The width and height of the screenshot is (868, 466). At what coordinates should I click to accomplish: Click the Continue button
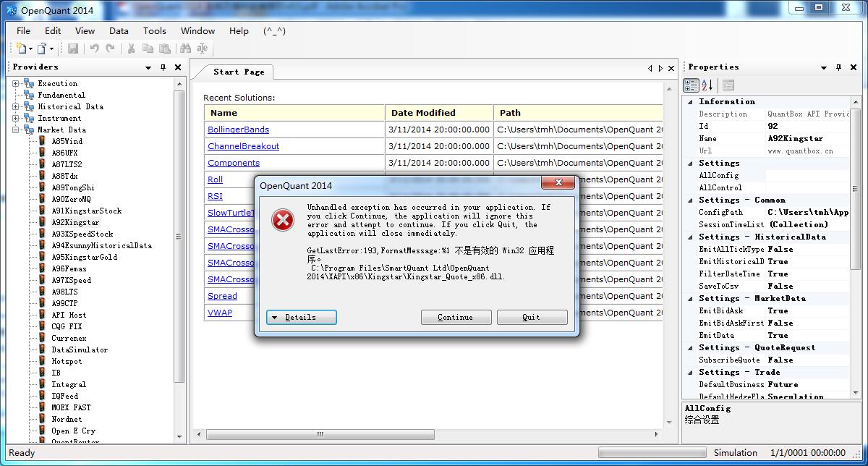pos(456,317)
